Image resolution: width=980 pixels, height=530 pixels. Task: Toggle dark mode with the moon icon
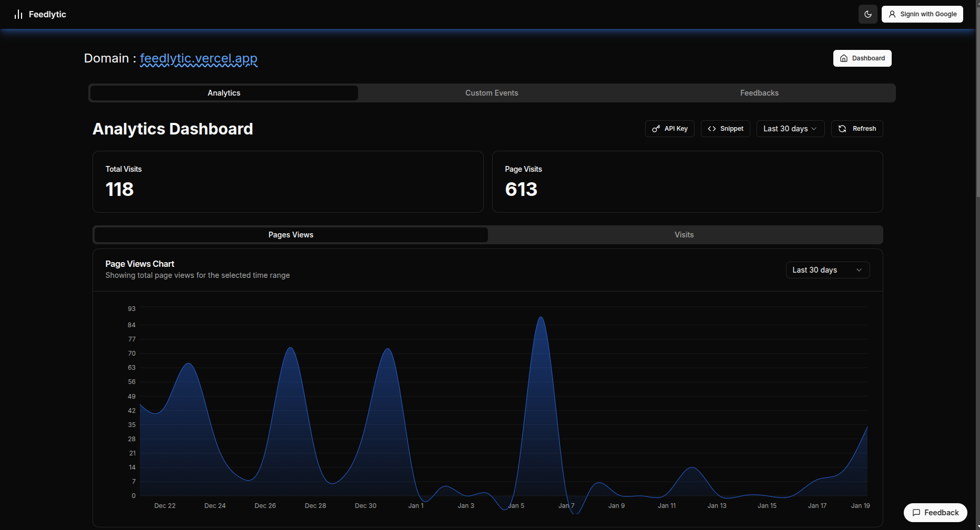[x=868, y=14]
